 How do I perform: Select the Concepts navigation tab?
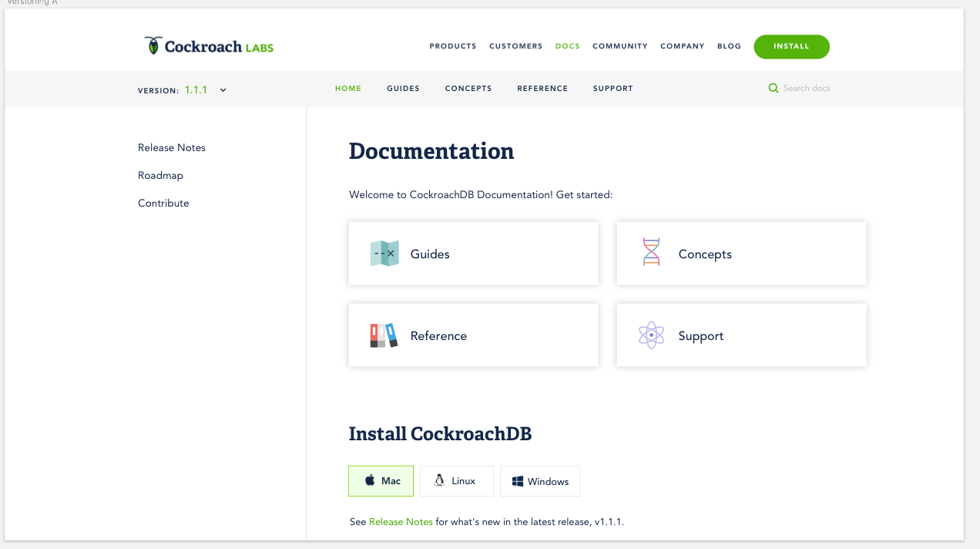coord(468,88)
